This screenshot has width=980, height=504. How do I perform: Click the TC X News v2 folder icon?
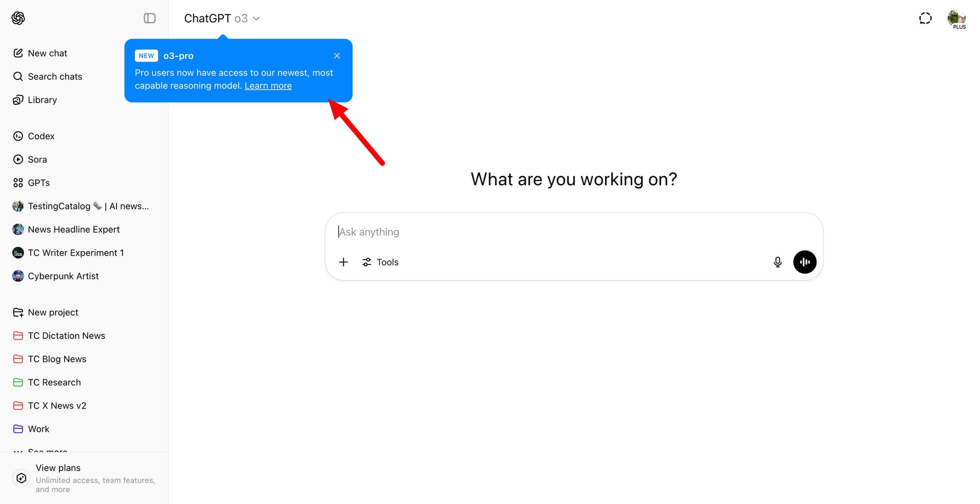pyautogui.click(x=18, y=406)
